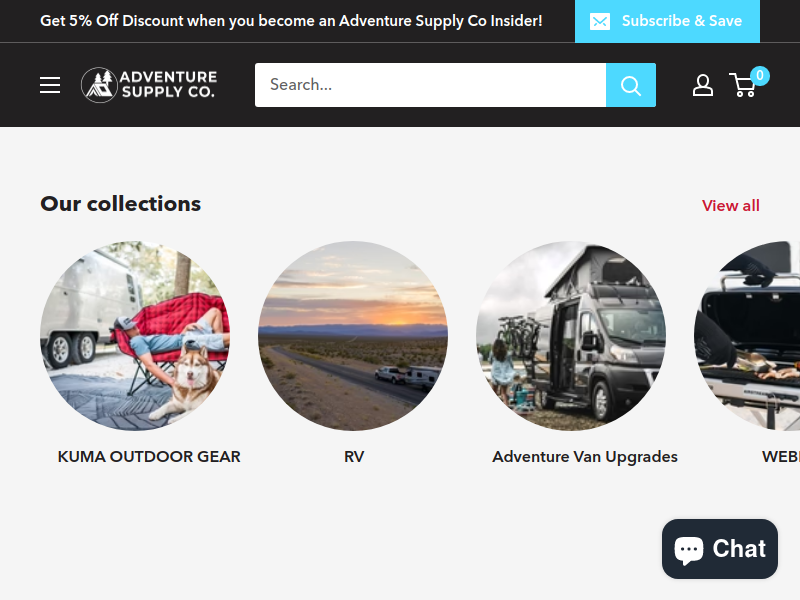800x600 pixels.
Task: Click the Adventure Supply Co. logo
Action: click(x=149, y=85)
